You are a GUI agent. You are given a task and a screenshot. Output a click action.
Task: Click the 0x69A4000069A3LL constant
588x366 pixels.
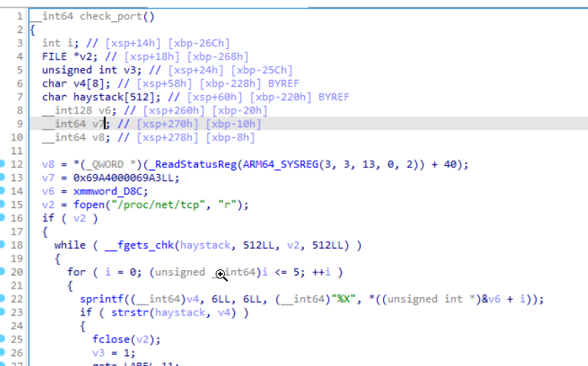(x=124, y=178)
